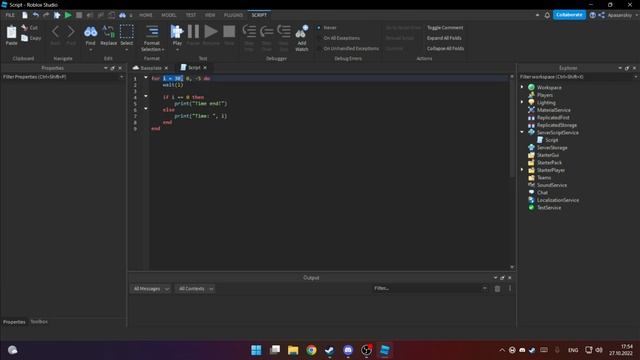
Task: Click Toggle Comment action
Action: 445,28
